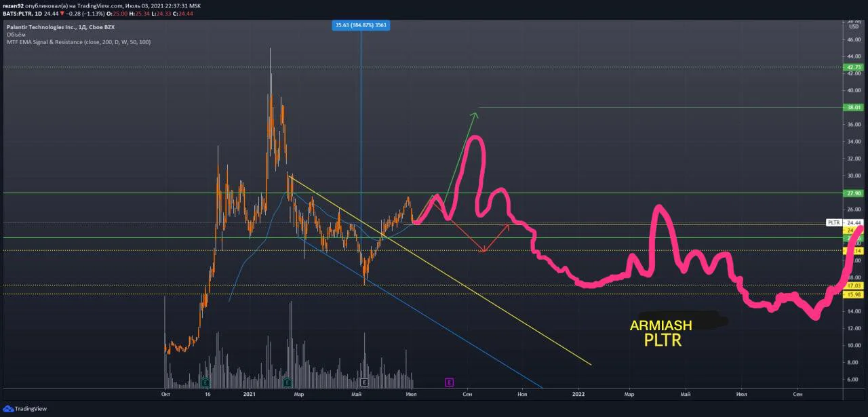Screen dimensions: 868x417
Task: Click the PLTR ticker tag on the price axis
Action: tap(834, 222)
